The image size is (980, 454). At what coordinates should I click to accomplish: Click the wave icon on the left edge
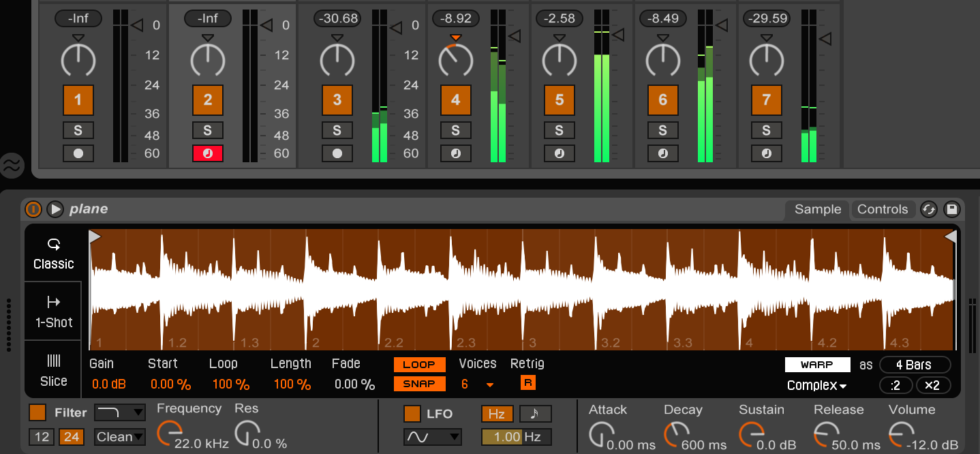point(12,166)
